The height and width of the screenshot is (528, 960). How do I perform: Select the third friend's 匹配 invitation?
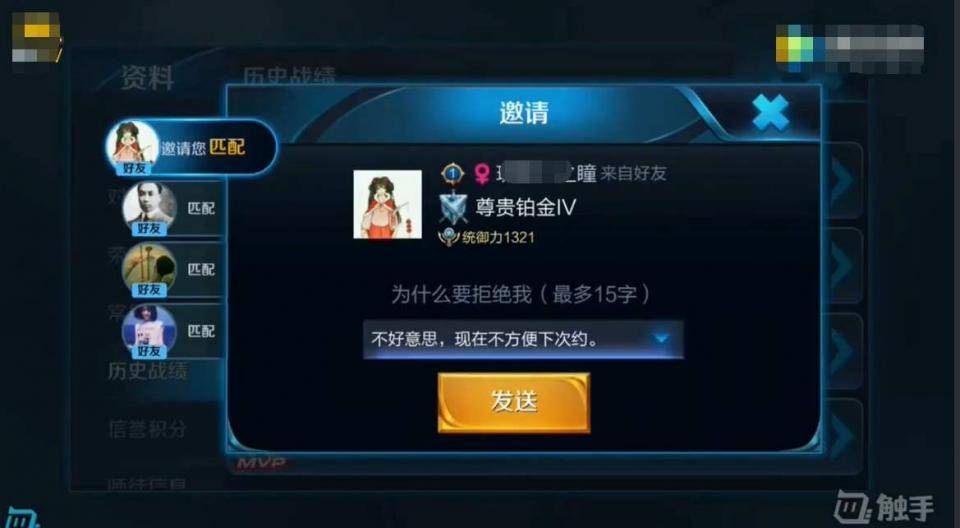[174, 270]
